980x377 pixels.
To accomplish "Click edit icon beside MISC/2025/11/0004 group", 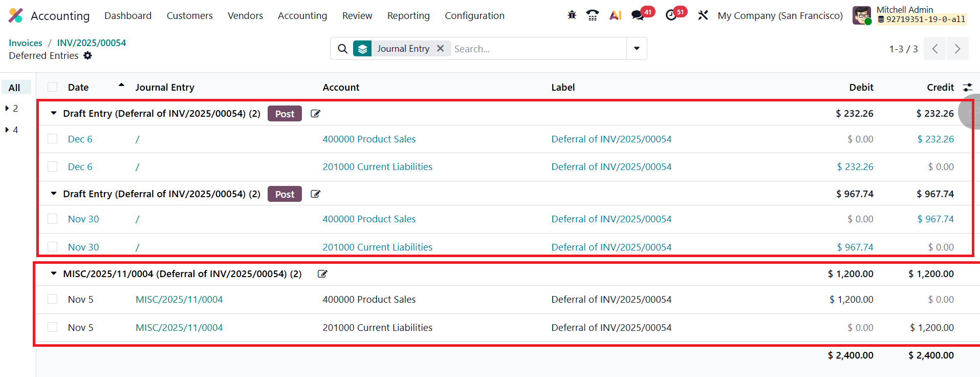I will [x=322, y=274].
